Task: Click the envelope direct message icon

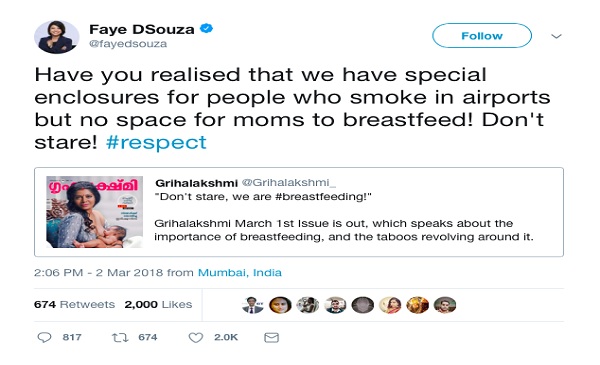Action: [x=271, y=337]
